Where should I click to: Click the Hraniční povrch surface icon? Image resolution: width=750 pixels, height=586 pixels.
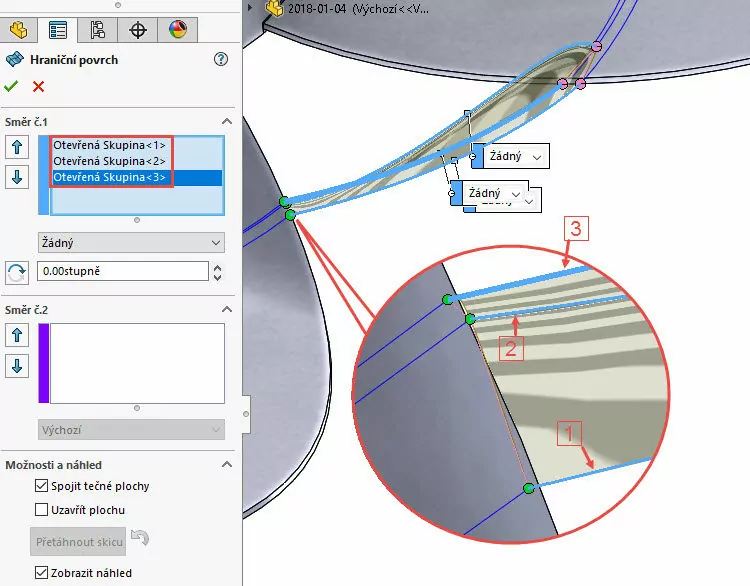(14, 59)
